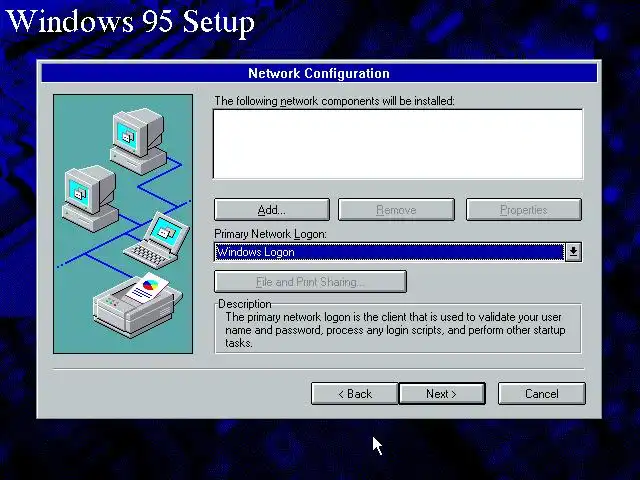Open the Primary Network Logon dropdown arrow
Image resolution: width=640 pixels, height=480 pixels.
[573, 252]
